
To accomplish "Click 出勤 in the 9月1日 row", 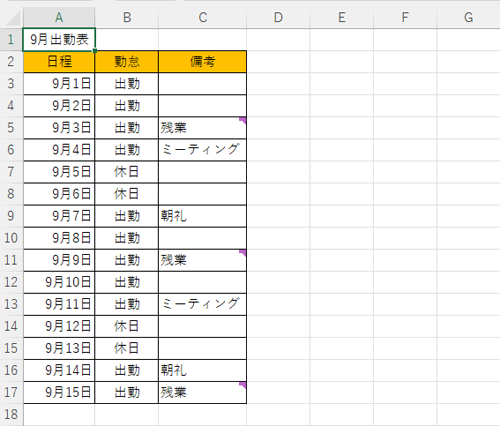I will point(127,84).
